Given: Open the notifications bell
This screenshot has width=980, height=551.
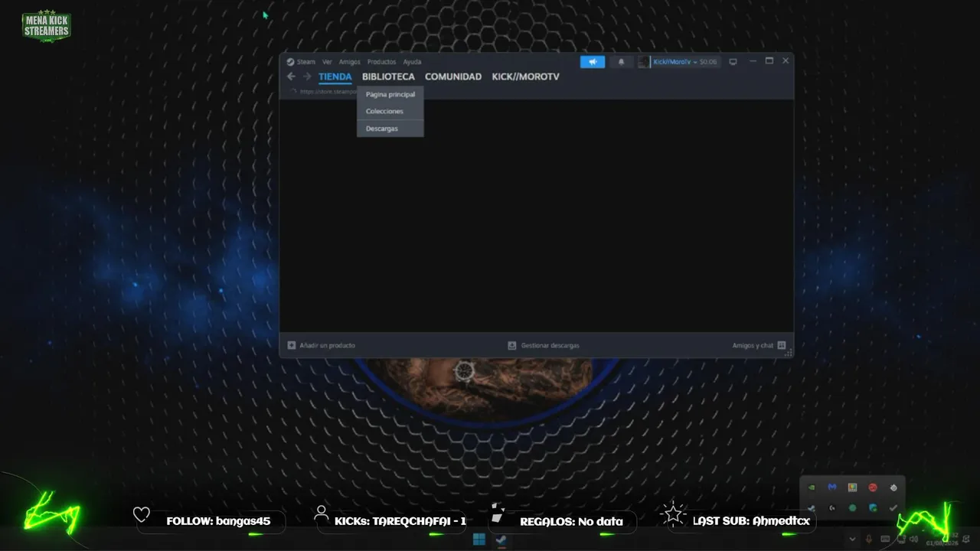Looking at the screenshot, I should coord(621,62).
